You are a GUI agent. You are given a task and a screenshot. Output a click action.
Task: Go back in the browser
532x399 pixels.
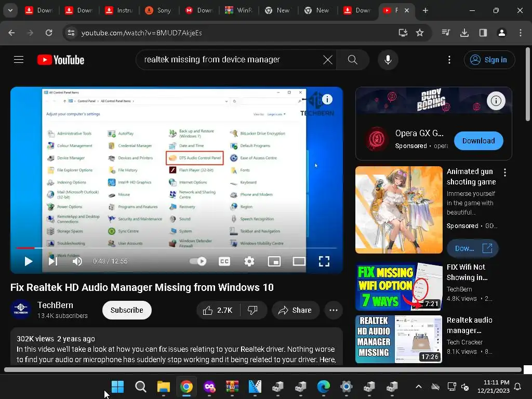click(11, 33)
